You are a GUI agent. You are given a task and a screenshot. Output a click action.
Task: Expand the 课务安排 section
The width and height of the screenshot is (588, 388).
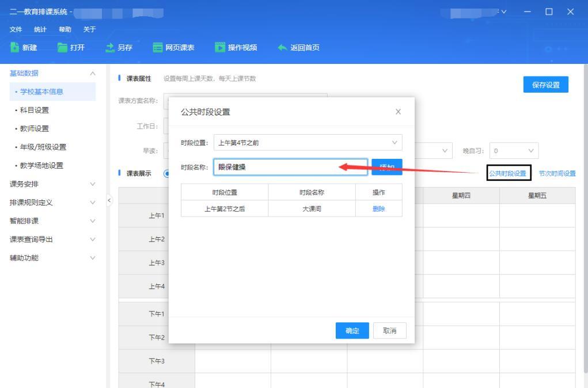click(52, 184)
